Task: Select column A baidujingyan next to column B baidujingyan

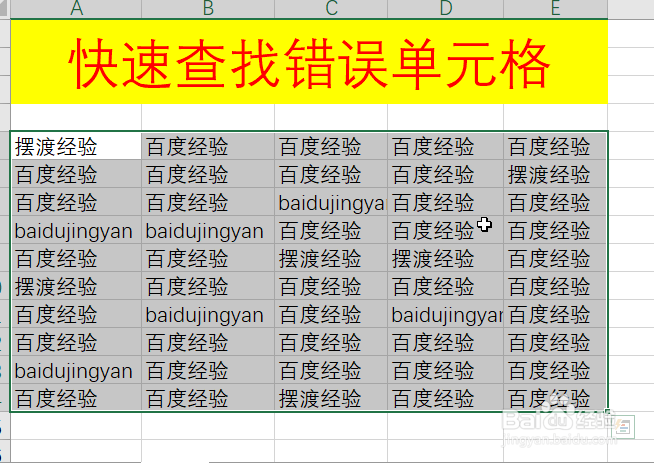Action: pos(76,230)
